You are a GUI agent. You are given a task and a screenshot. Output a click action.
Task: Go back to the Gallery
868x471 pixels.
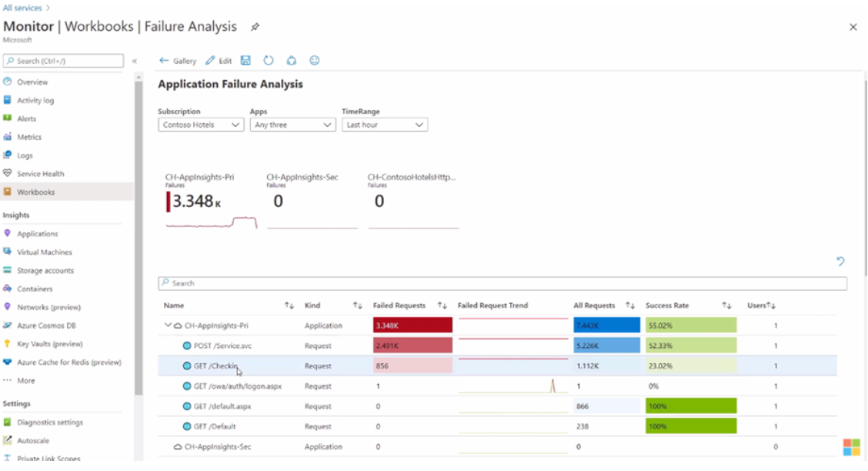click(x=178, y=61)
